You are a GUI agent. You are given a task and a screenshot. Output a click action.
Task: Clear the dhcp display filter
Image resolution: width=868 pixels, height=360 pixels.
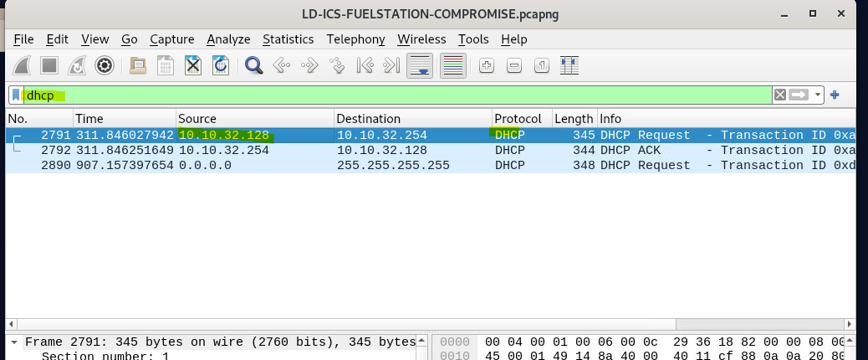pos(780,95)
